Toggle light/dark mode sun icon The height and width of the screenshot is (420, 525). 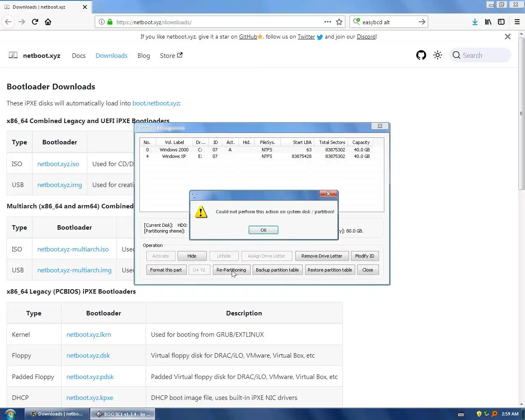tap(438, 55)
